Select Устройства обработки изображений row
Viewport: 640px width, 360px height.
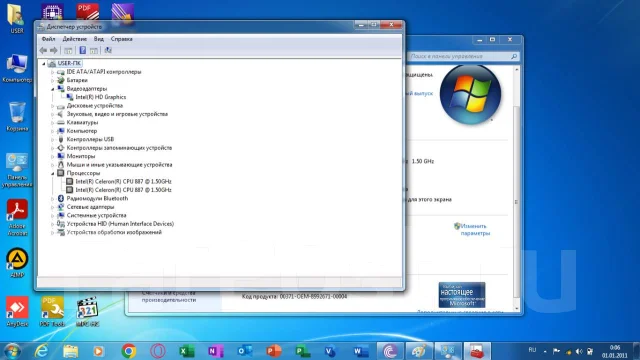(x=114, y=232)
